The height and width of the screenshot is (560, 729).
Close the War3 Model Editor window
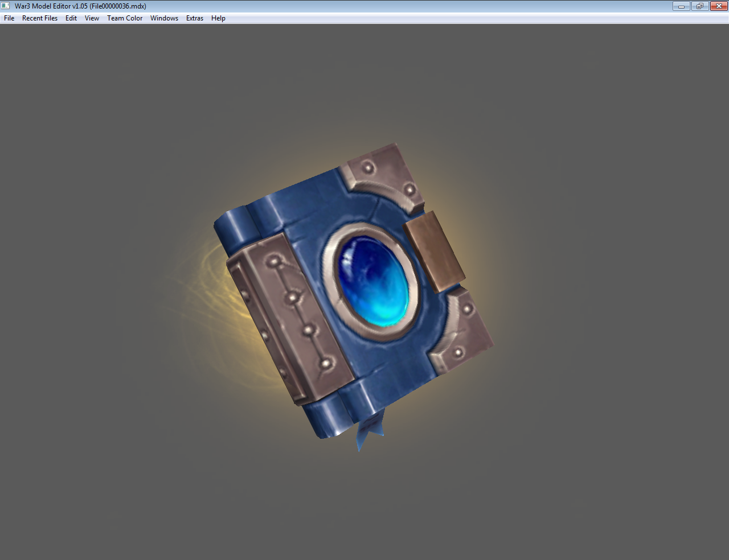click(718, 6)
